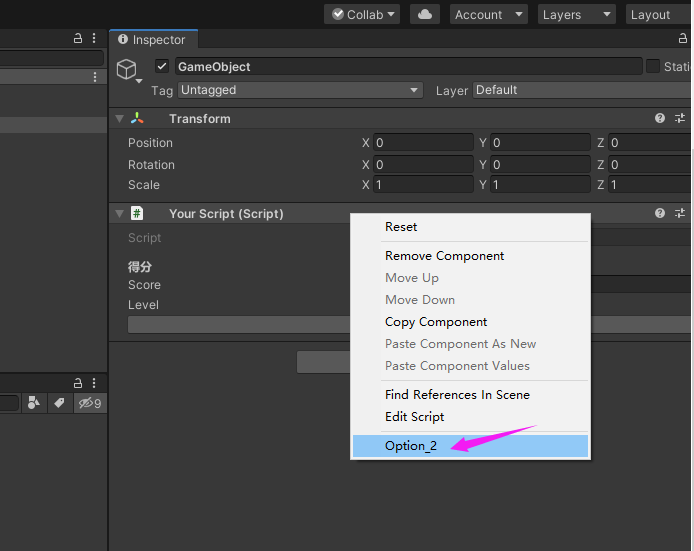Choose Edit Script menu entry
Image resolution: width=694 pixels, height=551 pixels.
pos(470,416)
